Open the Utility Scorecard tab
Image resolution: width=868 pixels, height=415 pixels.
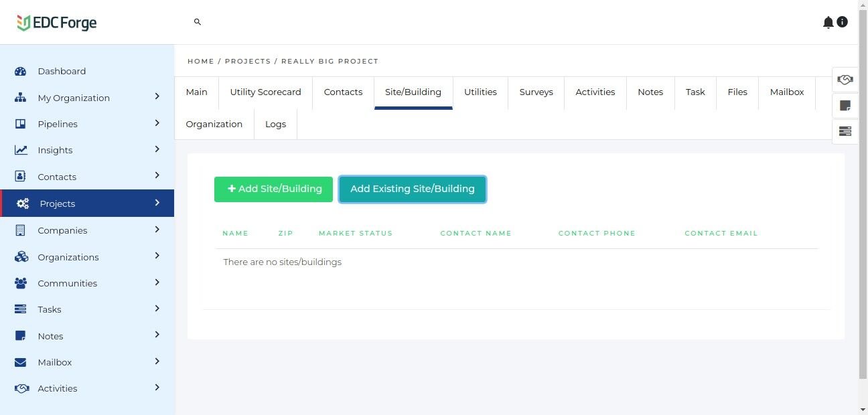[x=266, y=92]
